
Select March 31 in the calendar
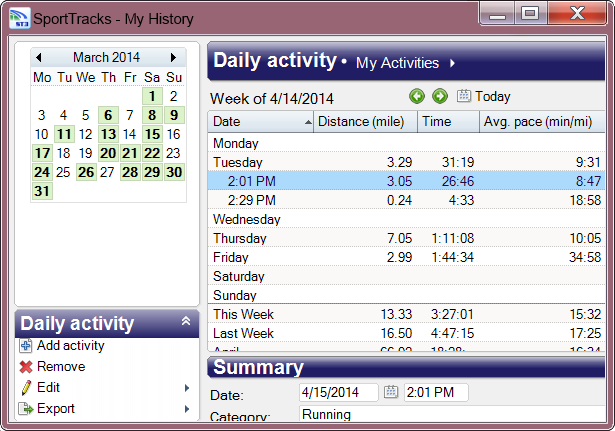click(x=42, y=191)
